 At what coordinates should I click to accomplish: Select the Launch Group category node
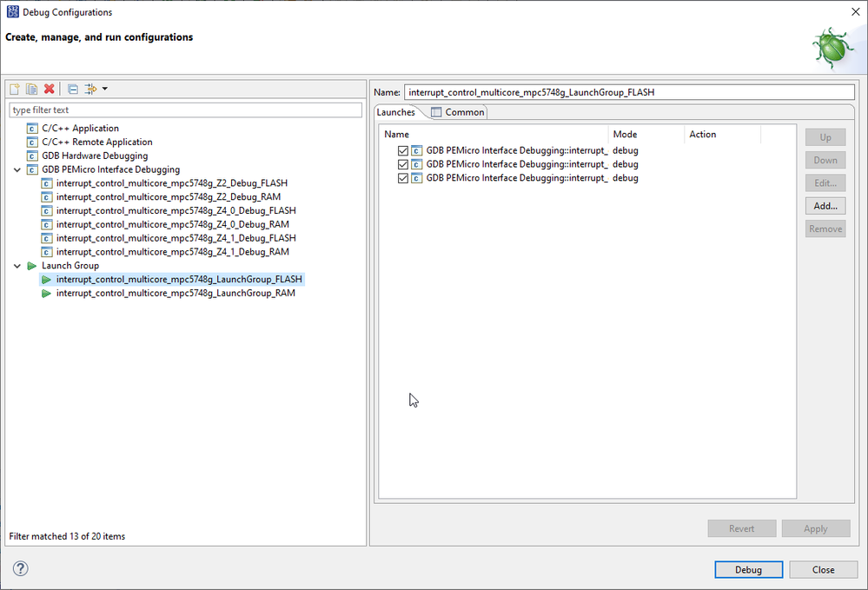[70, 266]
